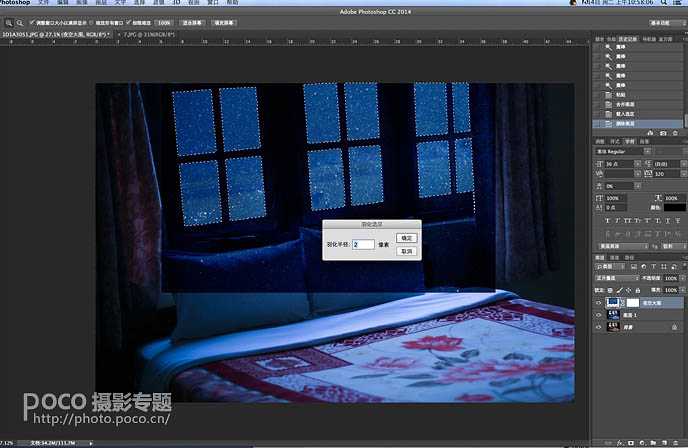Click the feather radius input field
The image size is (688, 448).
tap(363, 244)
